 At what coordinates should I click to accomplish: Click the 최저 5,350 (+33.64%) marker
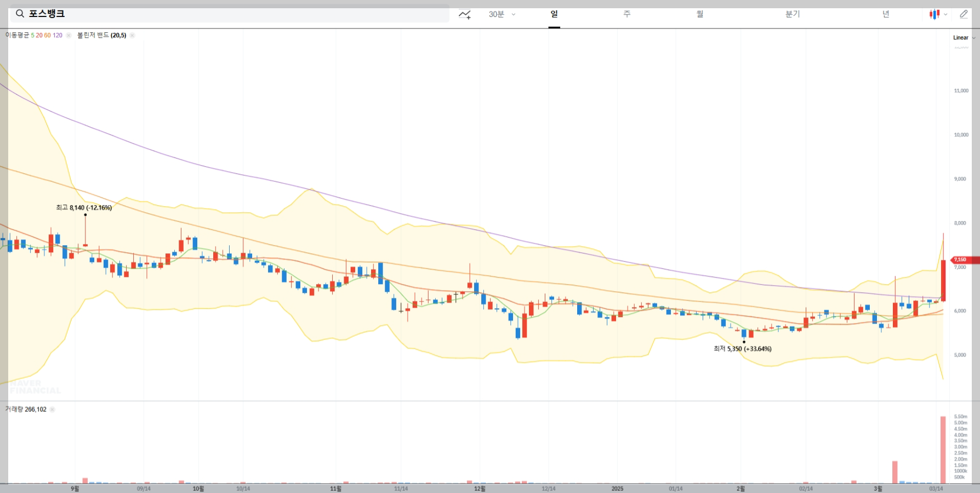coord(743,349)
